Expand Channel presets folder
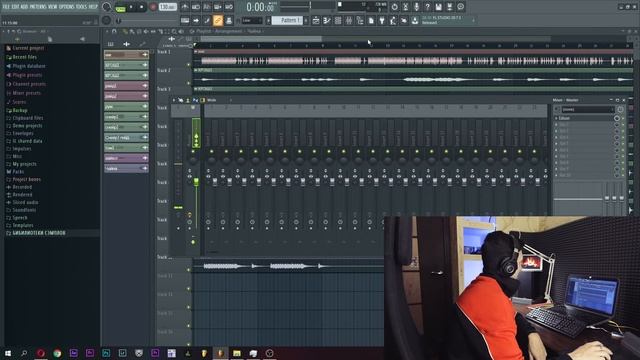Image resolution: width=640 pixels, height=360 pixels. pyautogui.click(x=26, y=84)
